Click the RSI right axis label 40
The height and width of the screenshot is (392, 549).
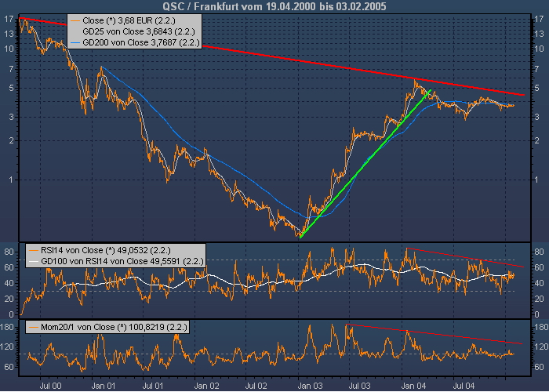click(540, 284)
